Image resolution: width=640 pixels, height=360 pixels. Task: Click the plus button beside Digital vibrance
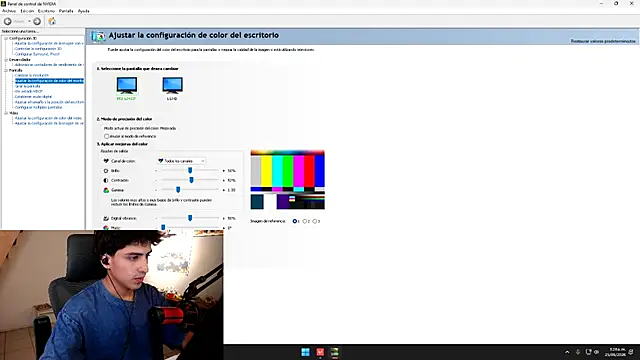(224, 218)
